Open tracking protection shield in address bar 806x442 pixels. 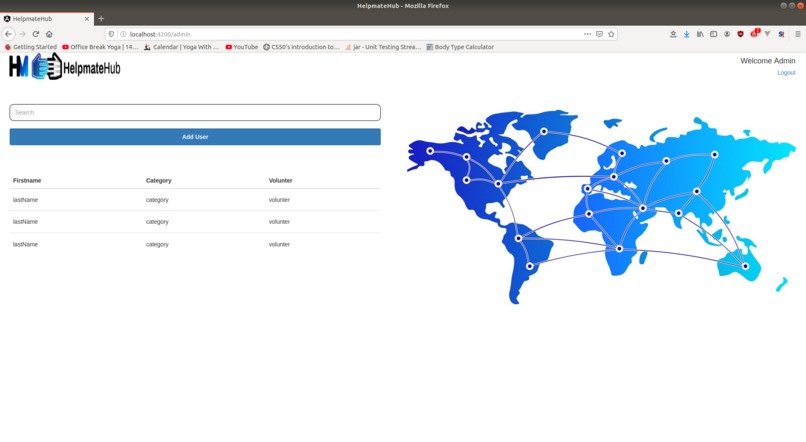click(111, 34)
